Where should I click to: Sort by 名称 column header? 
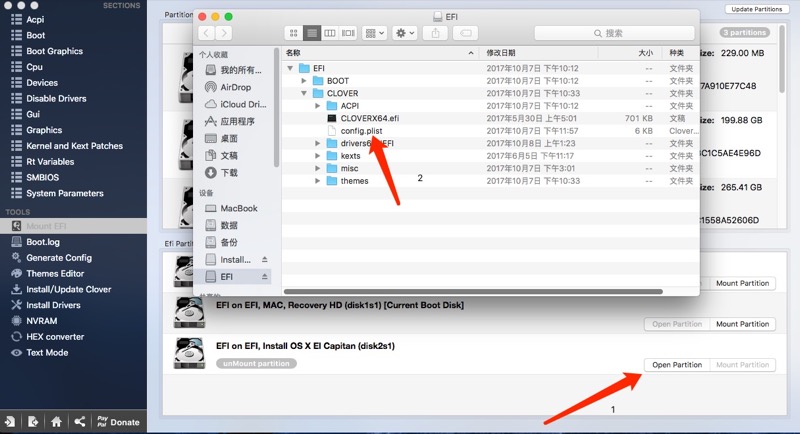tap(381, 53)
